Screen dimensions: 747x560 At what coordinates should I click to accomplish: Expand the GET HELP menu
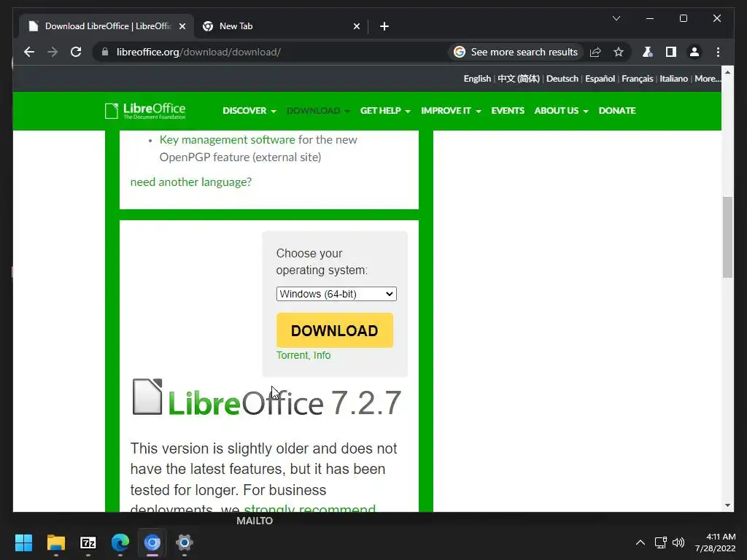pyautogui.click(x=385, y=111)
